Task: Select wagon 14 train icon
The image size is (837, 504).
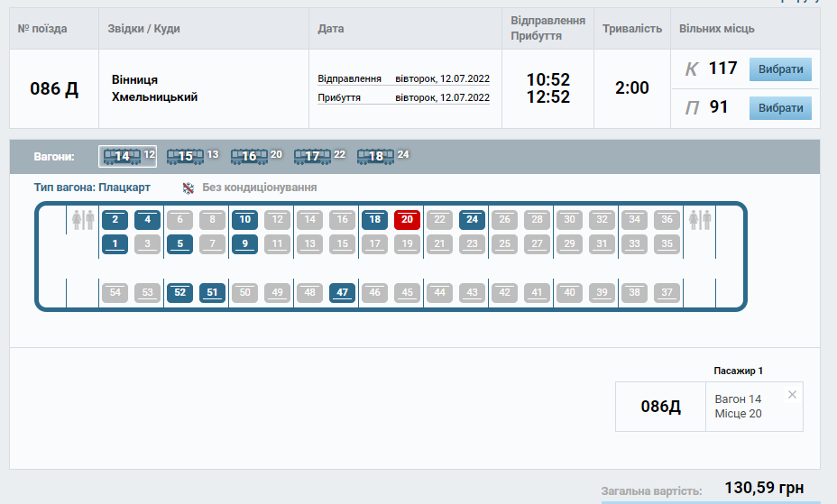Action: 121,156
